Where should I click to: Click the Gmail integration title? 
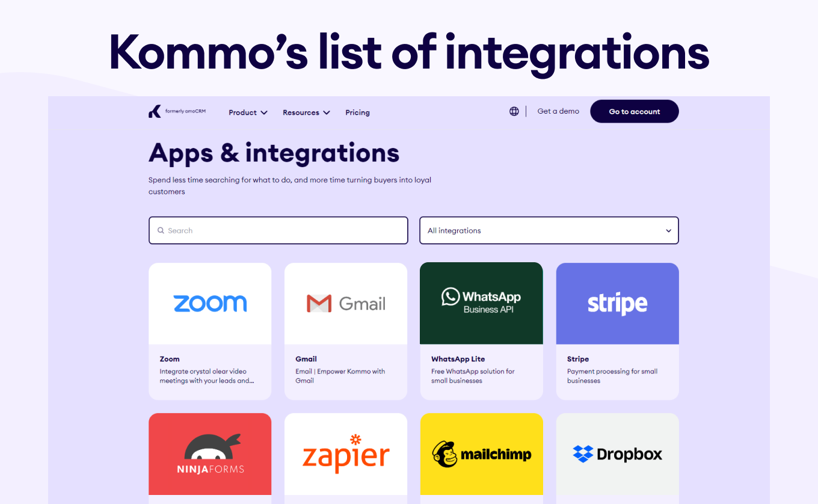(306, 359)
